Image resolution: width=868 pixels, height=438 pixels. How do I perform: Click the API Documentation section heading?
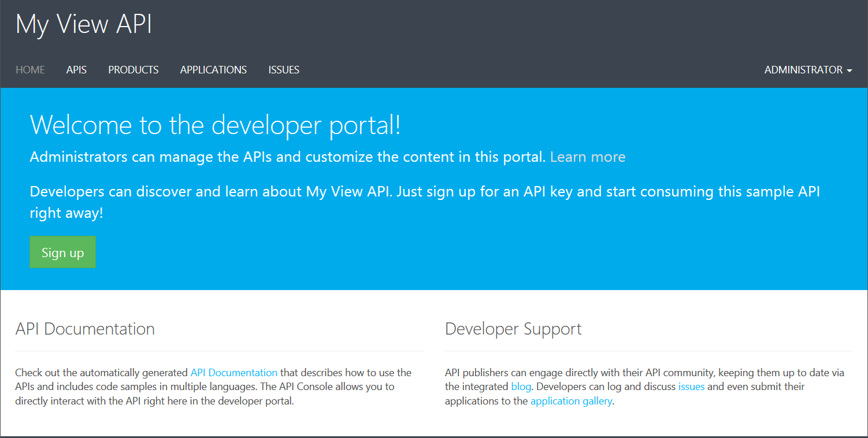(85, 329)
